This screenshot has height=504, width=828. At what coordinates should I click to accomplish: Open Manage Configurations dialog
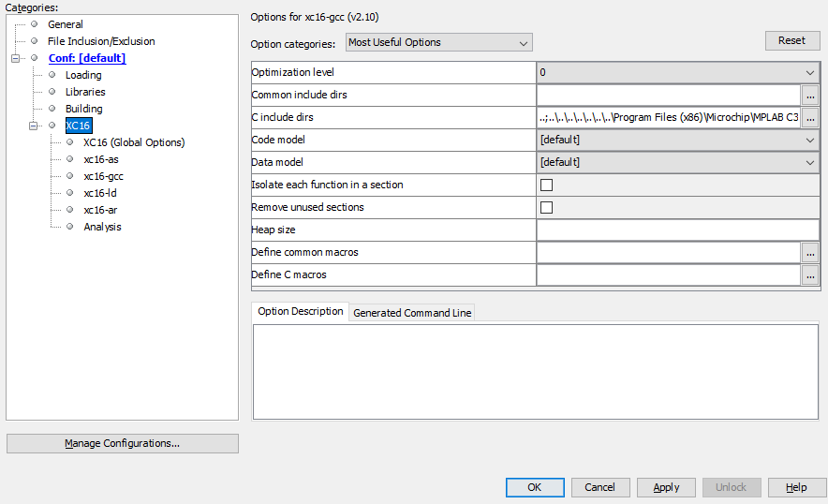click(123, 443)
